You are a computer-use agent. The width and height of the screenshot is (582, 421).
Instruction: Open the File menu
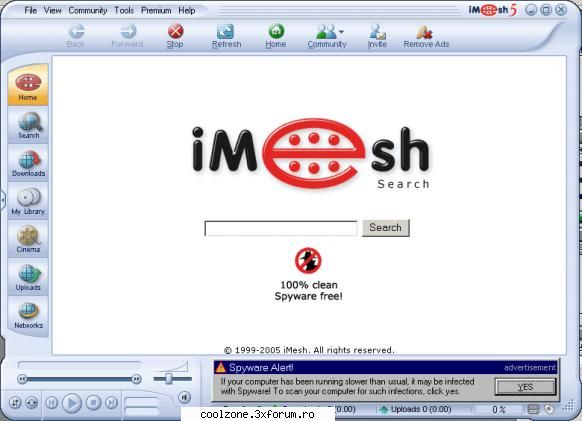pyautogui.click(x=30, y=10)
